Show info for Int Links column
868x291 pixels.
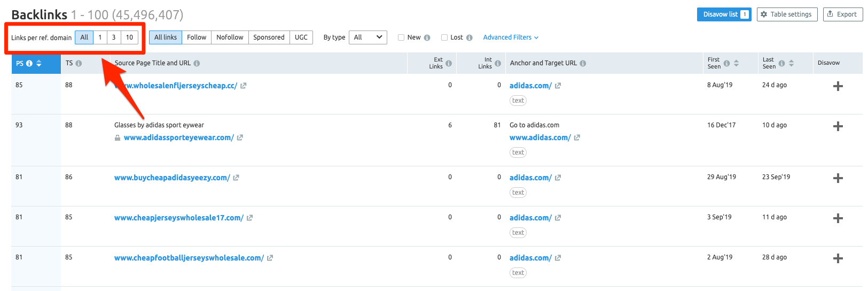[498, 63]
